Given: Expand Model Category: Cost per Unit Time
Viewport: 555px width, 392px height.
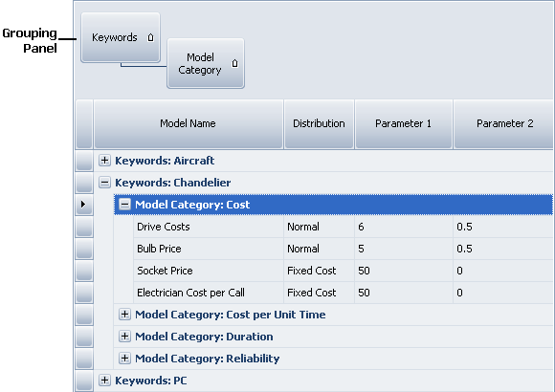Looking at the screenshot, I should click(x=124, y=315).
